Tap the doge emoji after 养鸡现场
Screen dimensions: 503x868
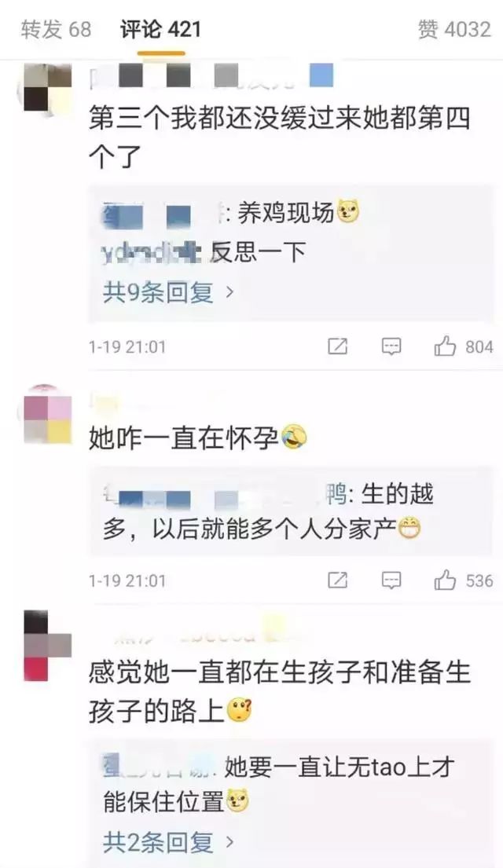pos(348,212)
